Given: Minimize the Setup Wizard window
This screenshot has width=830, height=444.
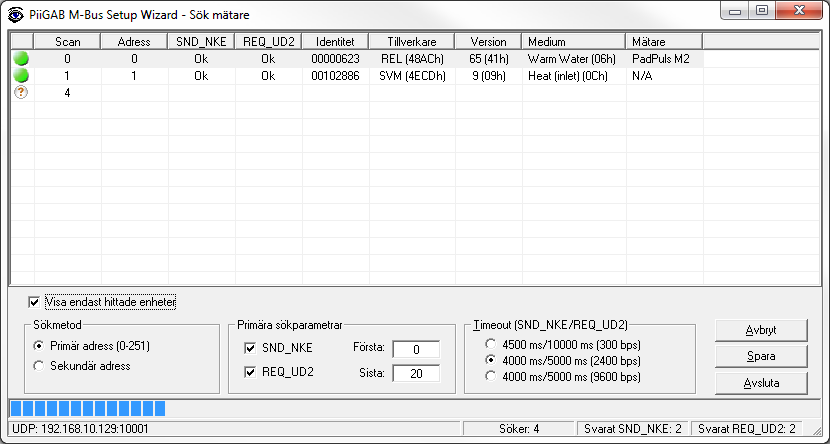Looking at the screenshot, I should point(734,11).
